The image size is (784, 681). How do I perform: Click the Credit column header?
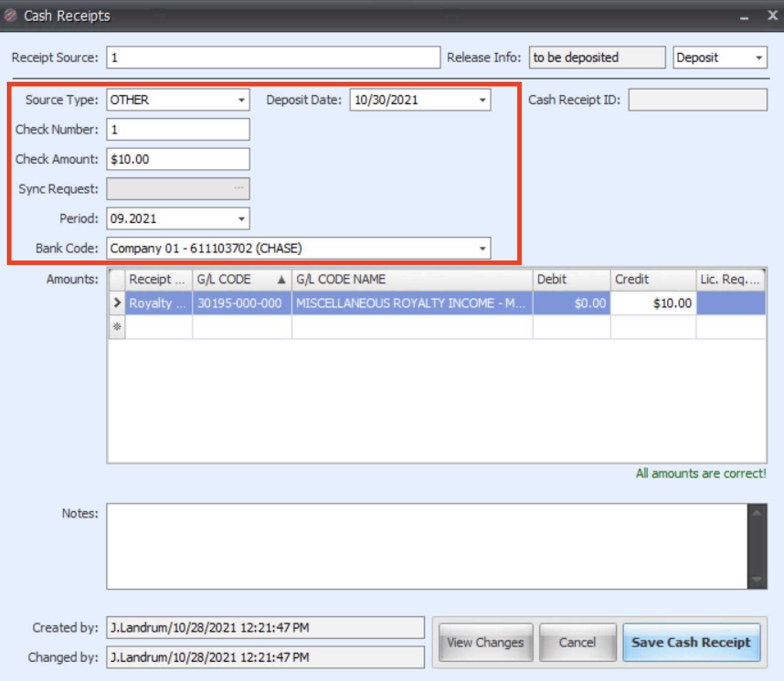point(652,279)
